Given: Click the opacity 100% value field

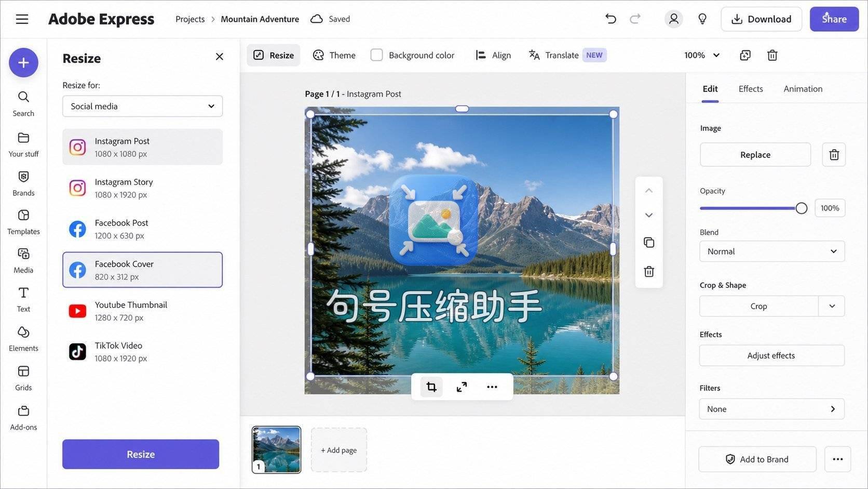Looking at the screenshot, I should pyautogui.click(x=830, y=208).
